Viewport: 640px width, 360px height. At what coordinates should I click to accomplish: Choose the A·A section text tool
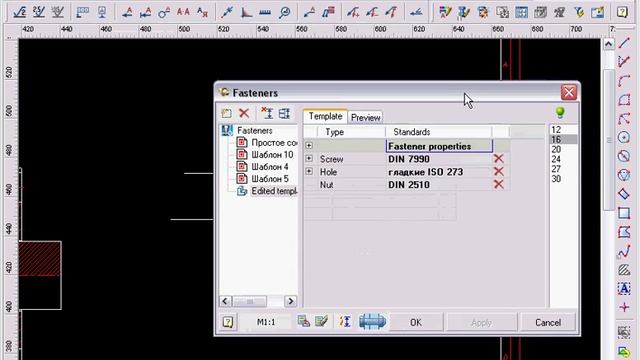[x=183, y=12]
